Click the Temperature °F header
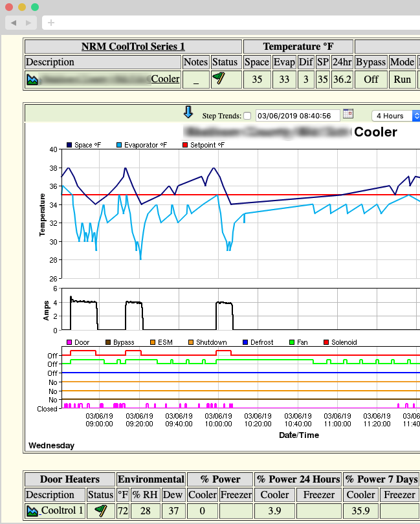The image size is (420, 524). [x=298, y=47]
